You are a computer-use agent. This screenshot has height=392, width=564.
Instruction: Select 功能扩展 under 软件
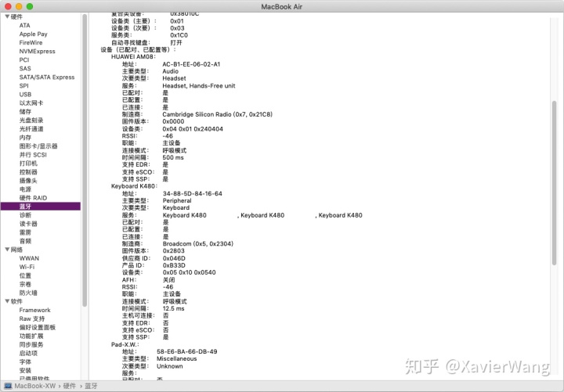point(31,336)
